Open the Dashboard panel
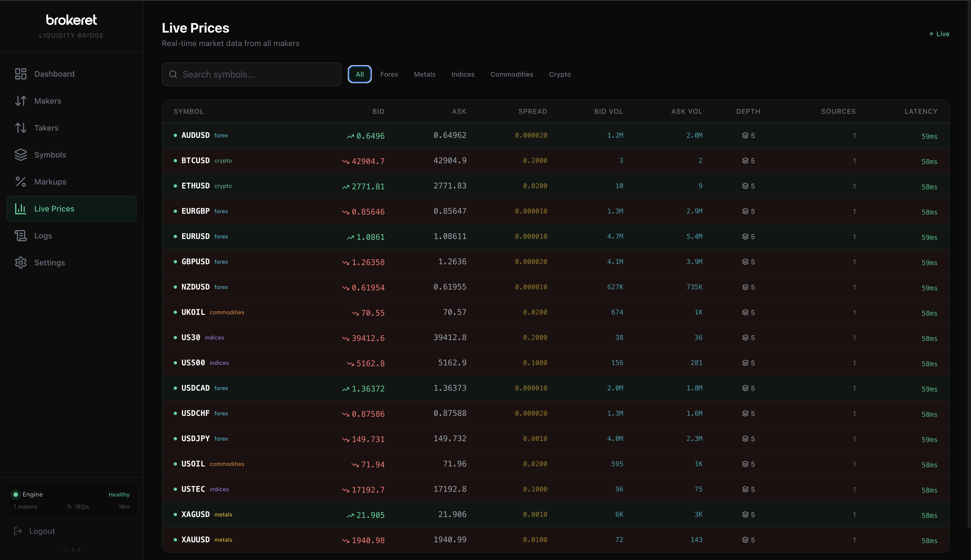 pyautogui.click(x=54, y=74)
